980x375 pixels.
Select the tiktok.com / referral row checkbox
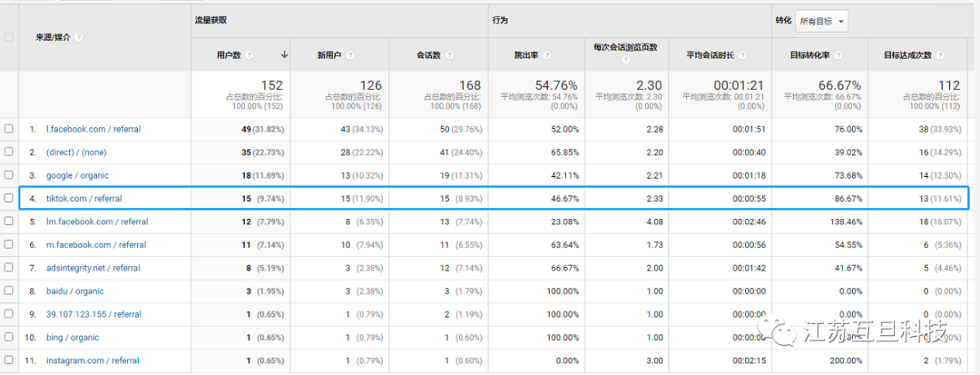coord(9,198)
